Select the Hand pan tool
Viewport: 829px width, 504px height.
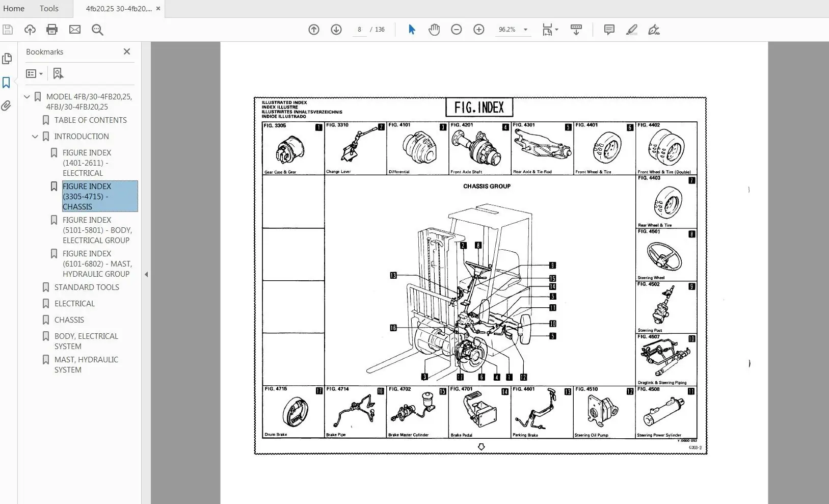click(x=434, y=30)
